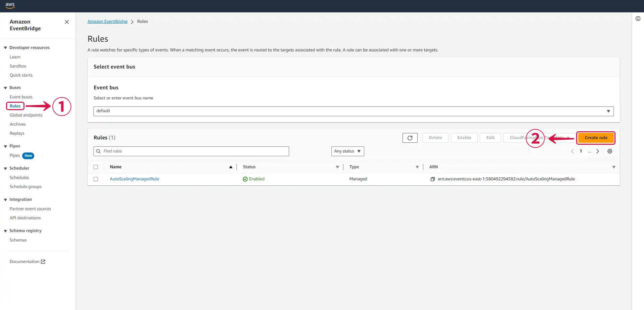Select Rules in sidebar
The image size is (644, 310).
(15, 106)
